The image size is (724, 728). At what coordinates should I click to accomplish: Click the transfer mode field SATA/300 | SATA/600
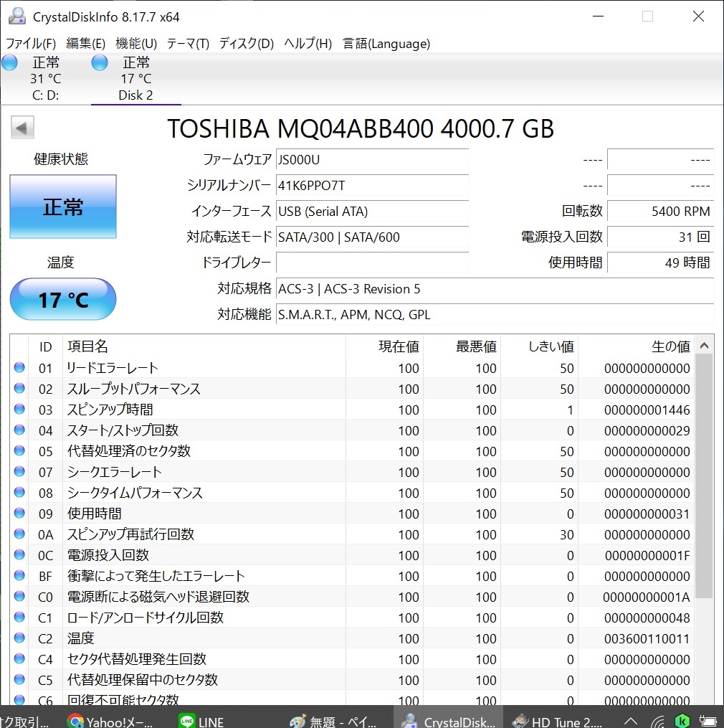coord(372,237)
